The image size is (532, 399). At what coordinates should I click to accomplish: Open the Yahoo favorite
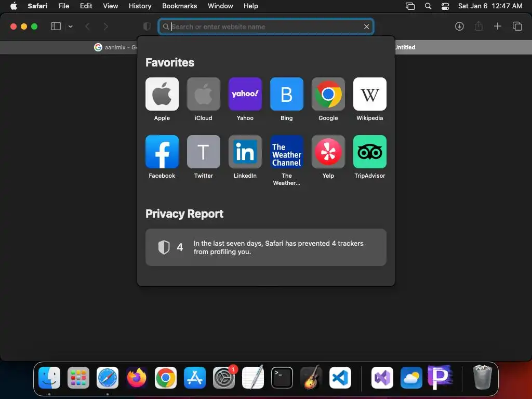(x=245, y=94)
